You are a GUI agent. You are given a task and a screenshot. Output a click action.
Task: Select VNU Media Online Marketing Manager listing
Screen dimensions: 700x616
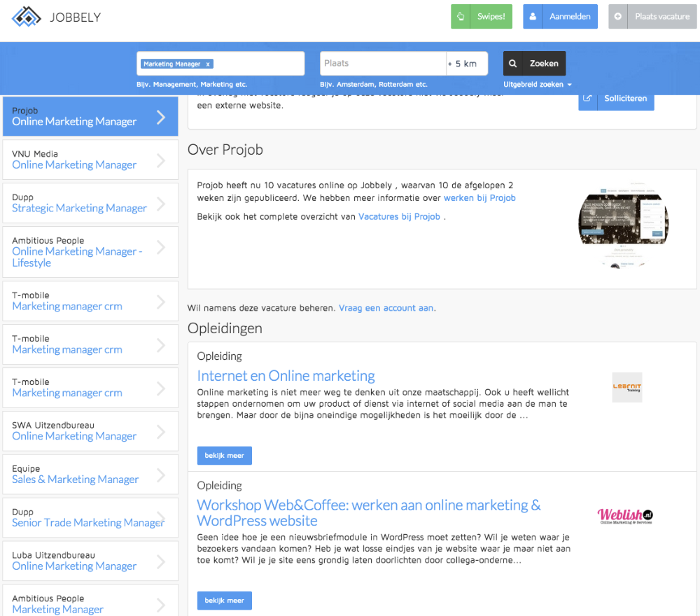click(90, 160)
